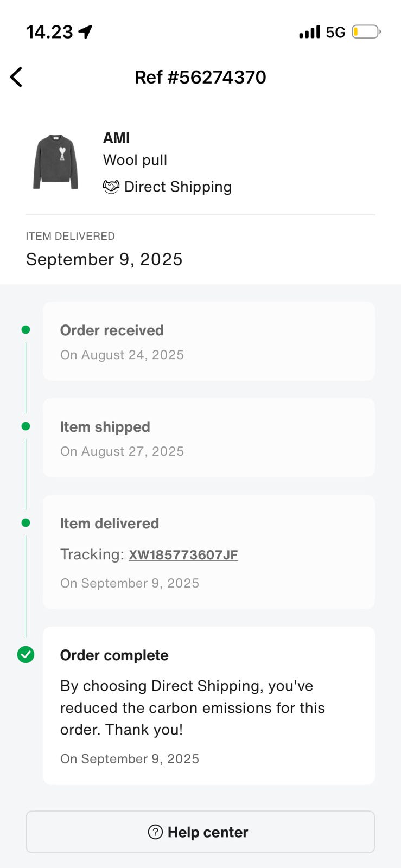Tap the Item delivered green dot

[x=26, y=523]
